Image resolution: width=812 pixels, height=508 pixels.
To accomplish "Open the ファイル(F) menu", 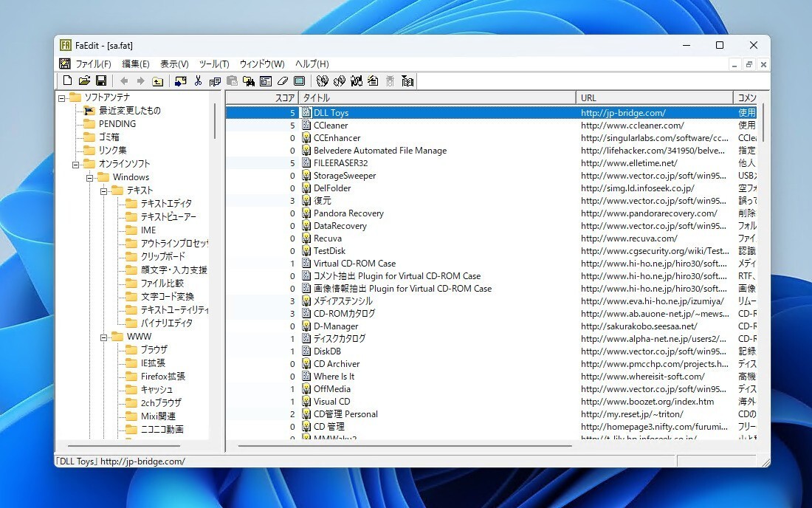I will pyautogui.click(x=93, y=63).
